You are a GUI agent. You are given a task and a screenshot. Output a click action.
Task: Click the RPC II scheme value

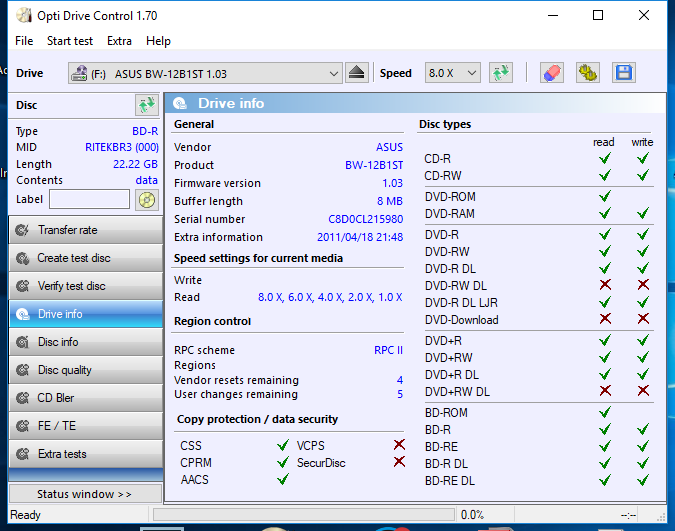pyautogui.click(x=388, y=350)
